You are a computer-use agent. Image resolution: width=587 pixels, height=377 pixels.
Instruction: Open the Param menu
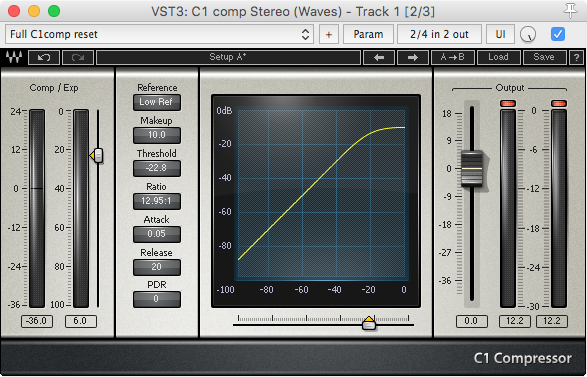tap(368, 34)
